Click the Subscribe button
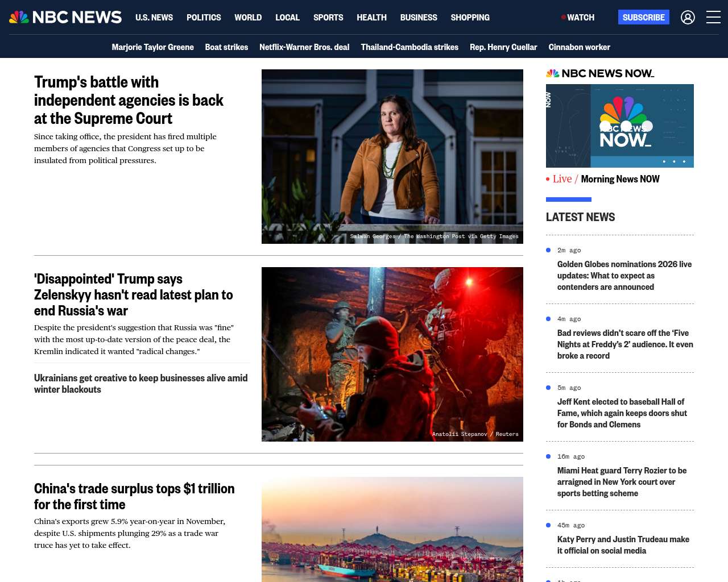This screenshot has height=582, width=728. tap(644, 17)
